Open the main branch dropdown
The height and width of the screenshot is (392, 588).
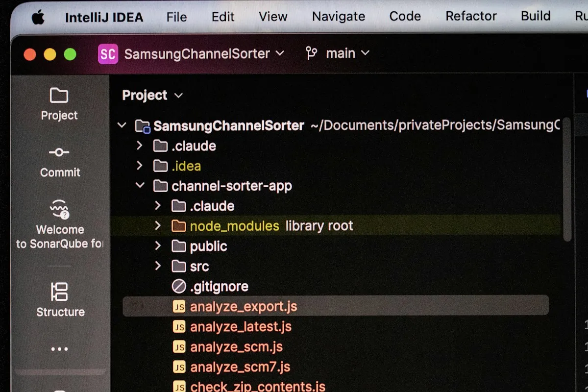[348, 53]
